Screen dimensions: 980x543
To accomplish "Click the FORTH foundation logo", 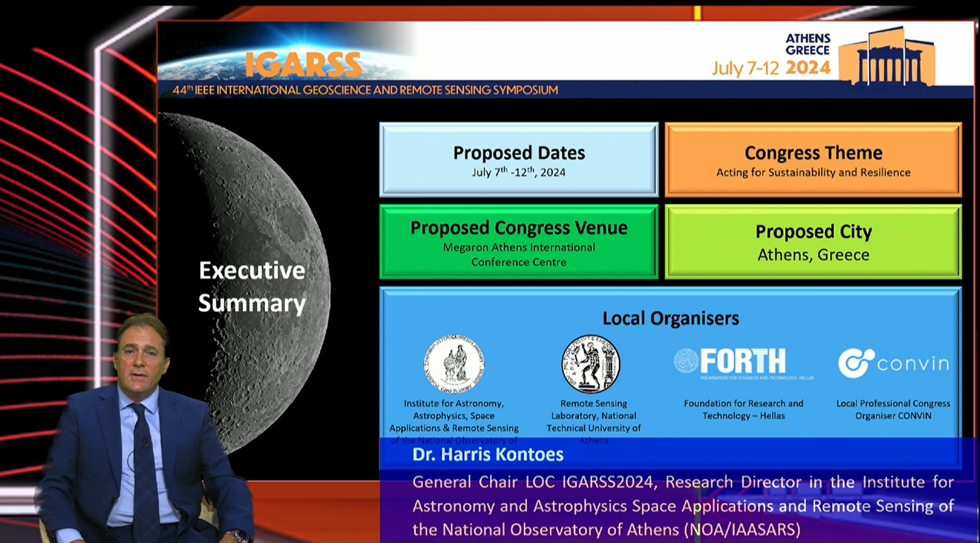I will pyautogui.click(x=743, y=361).
